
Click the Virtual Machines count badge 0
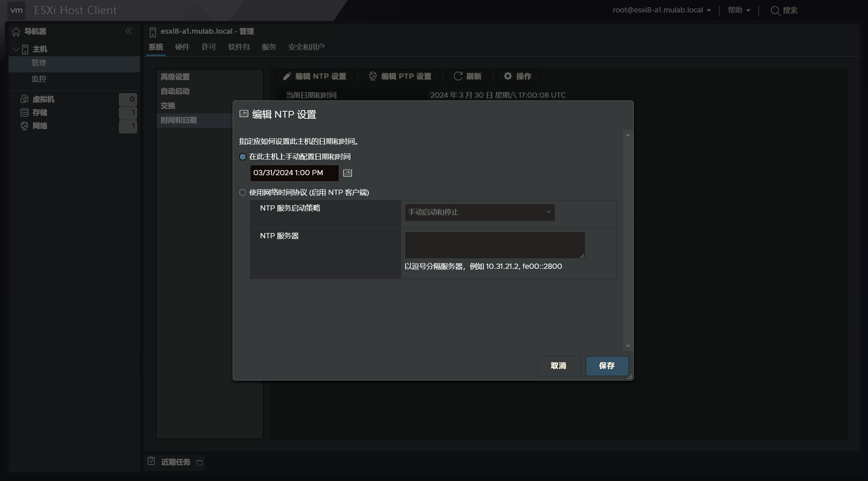[128, 99]
